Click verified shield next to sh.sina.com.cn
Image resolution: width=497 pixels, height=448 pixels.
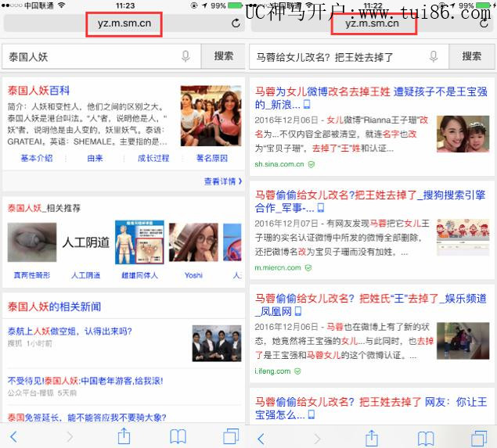point(312,164)
